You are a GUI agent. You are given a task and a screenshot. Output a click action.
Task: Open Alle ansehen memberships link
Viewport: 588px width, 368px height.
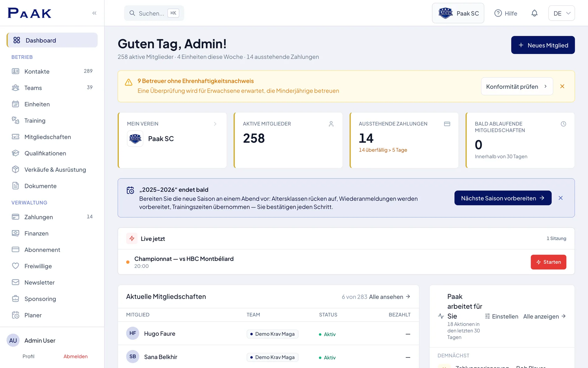click(x=390, y=297)
